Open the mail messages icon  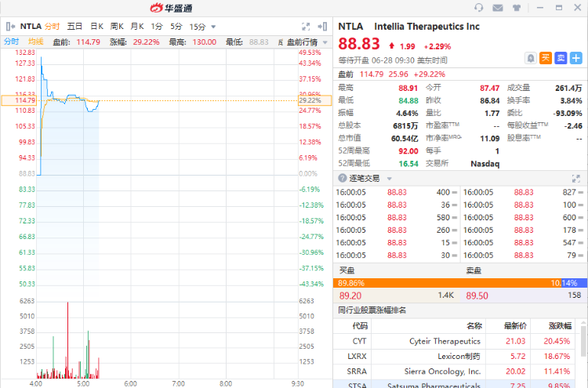pyautogui.click(x=498, y=8)
